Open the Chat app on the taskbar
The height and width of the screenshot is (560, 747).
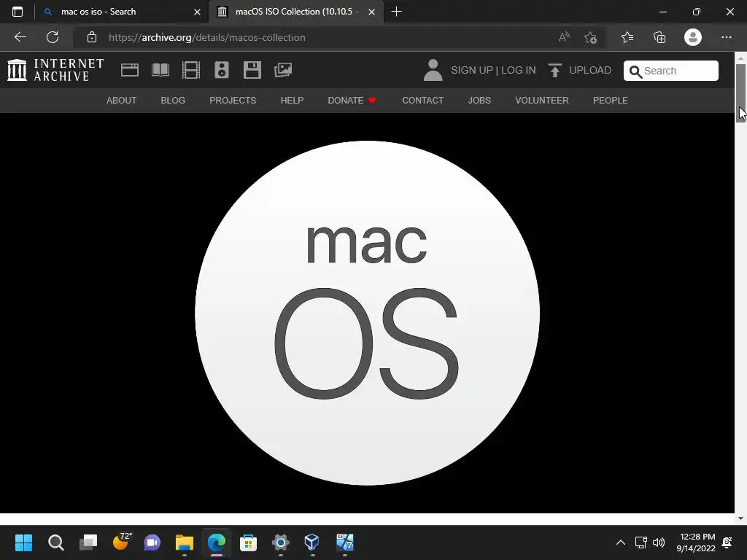click(152, 542)
